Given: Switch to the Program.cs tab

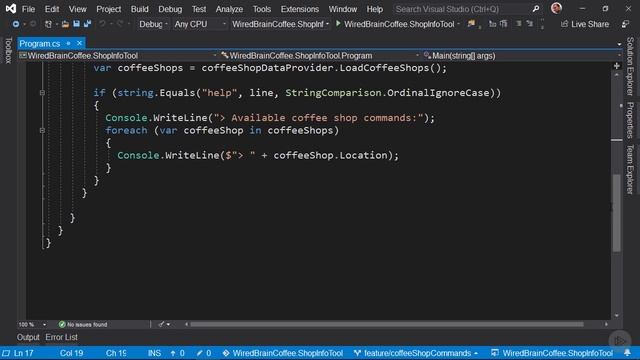Looking at the screenshot, I should 40,43.
